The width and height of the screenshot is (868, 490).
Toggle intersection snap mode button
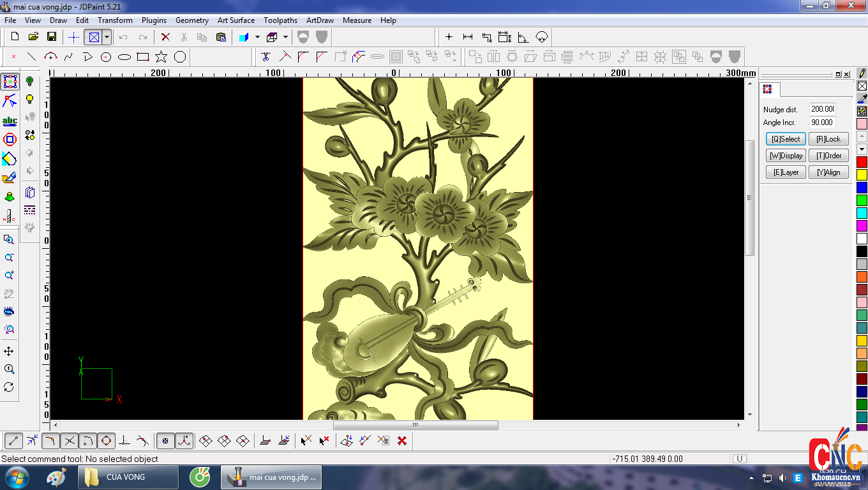pyautogui.click(x=70, y=440)
